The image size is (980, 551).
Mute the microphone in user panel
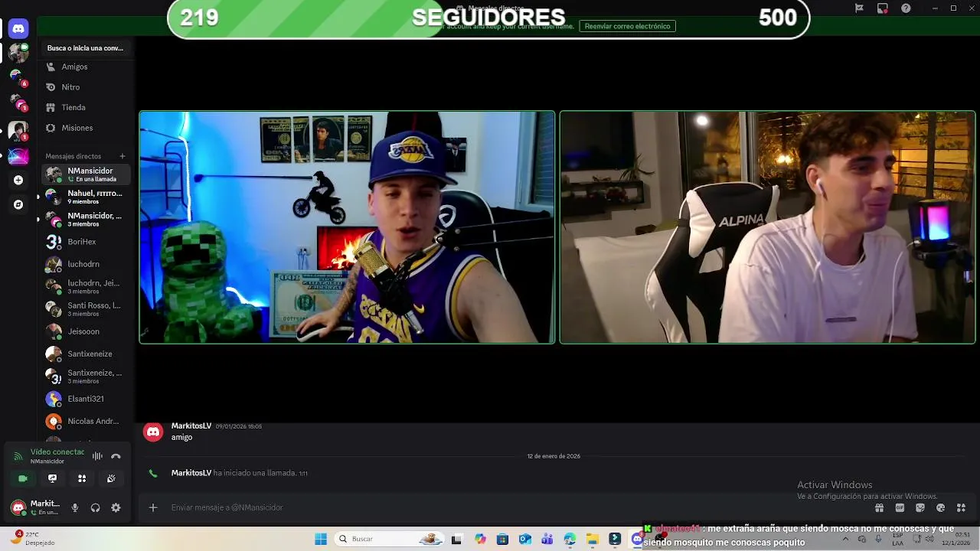click(x=75, y=507)
